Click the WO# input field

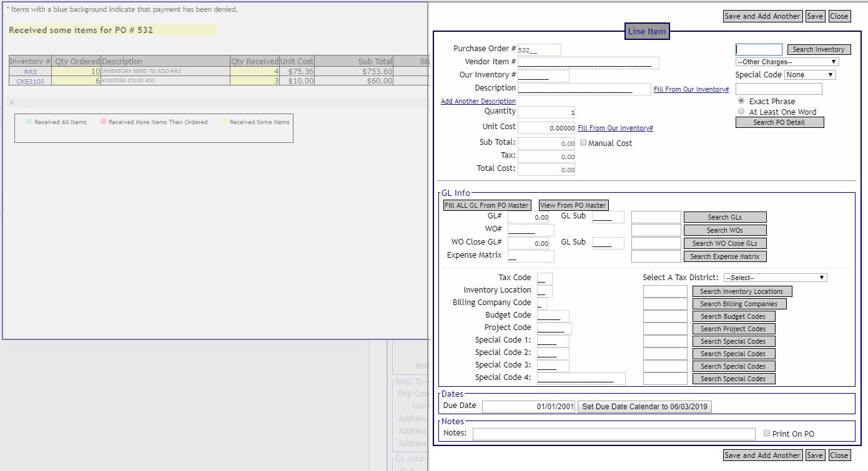[531, 230]
